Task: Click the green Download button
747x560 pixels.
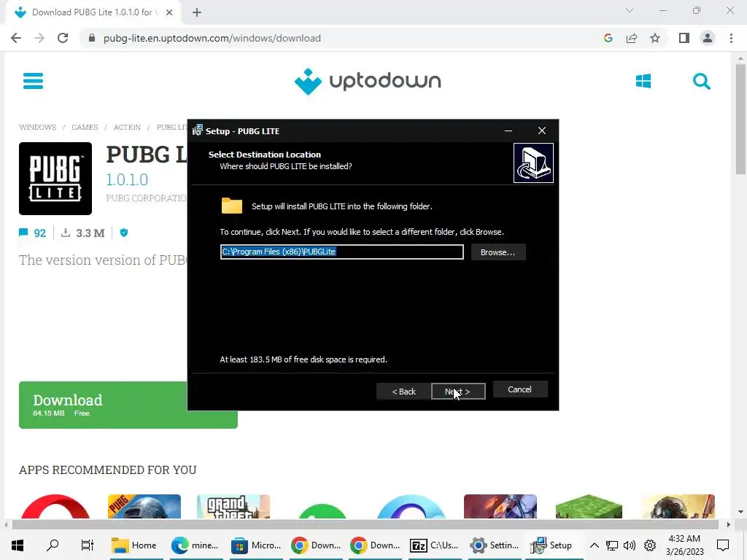Action: 128,405
